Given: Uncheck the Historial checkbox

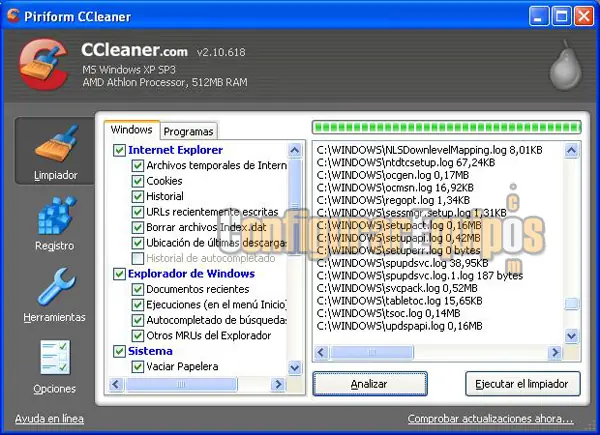Looking at the screenshot, I should [137, 196].
